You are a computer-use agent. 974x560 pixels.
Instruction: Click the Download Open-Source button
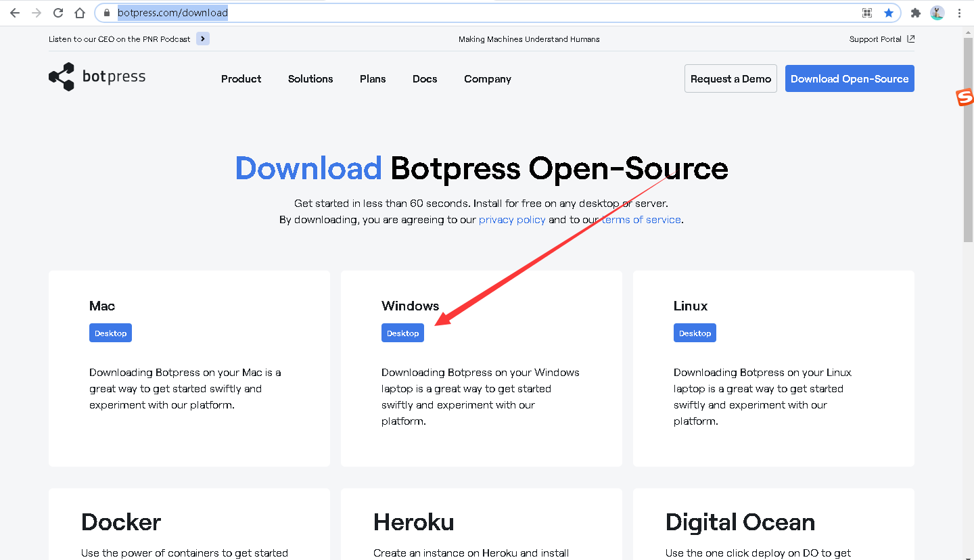pos(850,78)
